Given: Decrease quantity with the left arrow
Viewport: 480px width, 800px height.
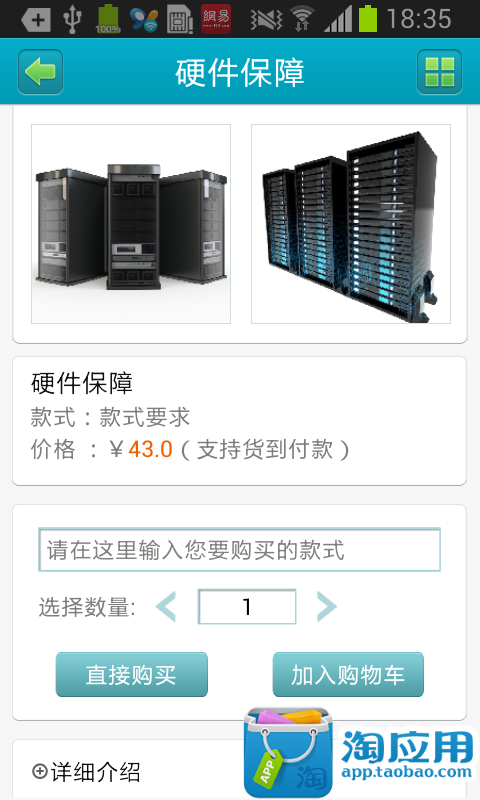Looking at the screenshot, I should coord(166,606).
